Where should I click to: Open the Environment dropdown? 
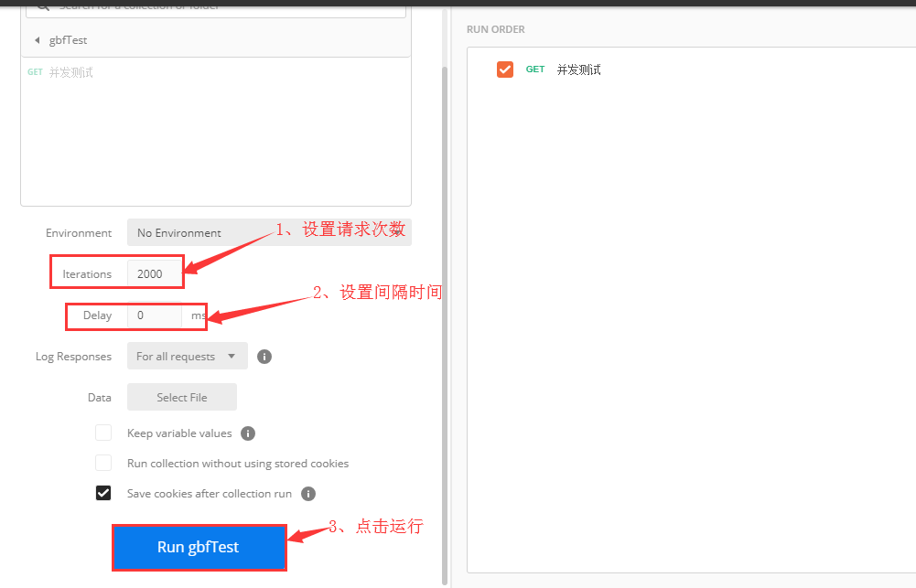269,232
